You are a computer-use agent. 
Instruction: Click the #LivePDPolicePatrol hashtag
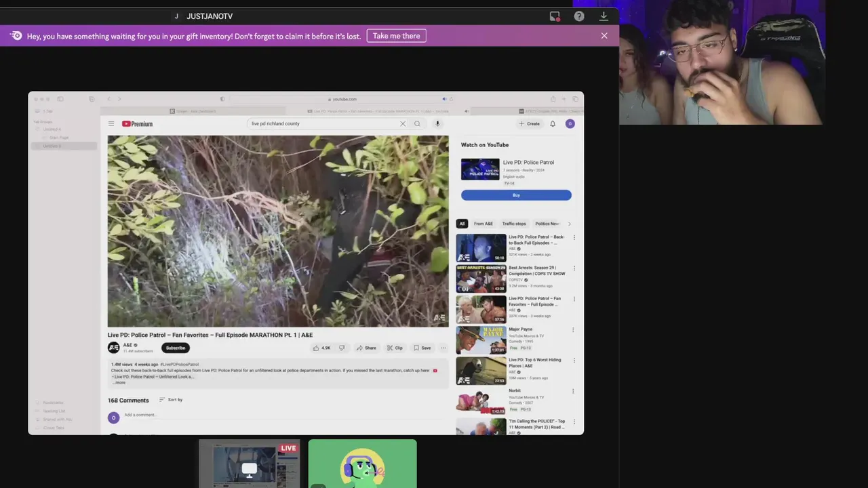click(x=180, y=365)
